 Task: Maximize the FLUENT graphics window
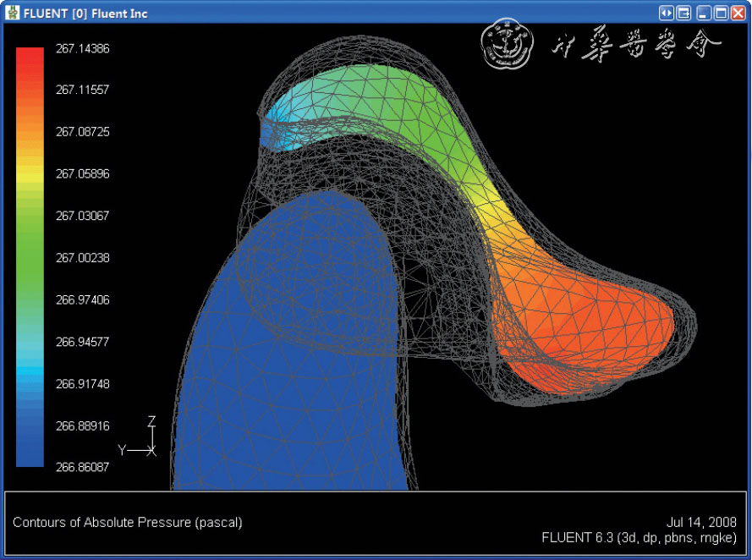point(721,13)
